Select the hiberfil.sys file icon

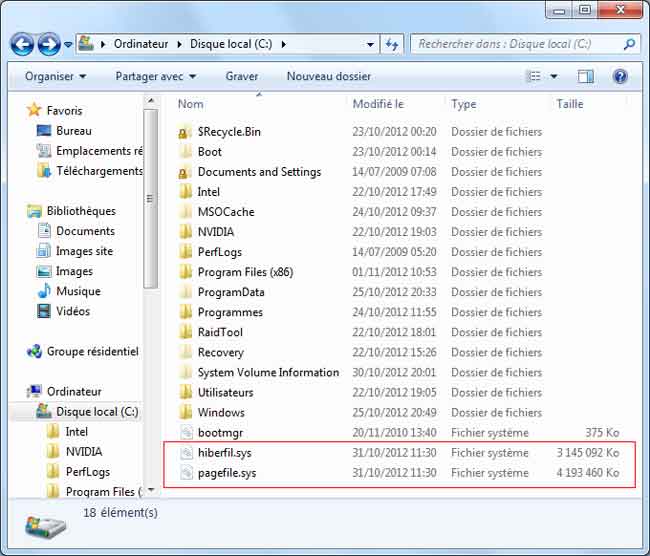(x=185, y=452)
